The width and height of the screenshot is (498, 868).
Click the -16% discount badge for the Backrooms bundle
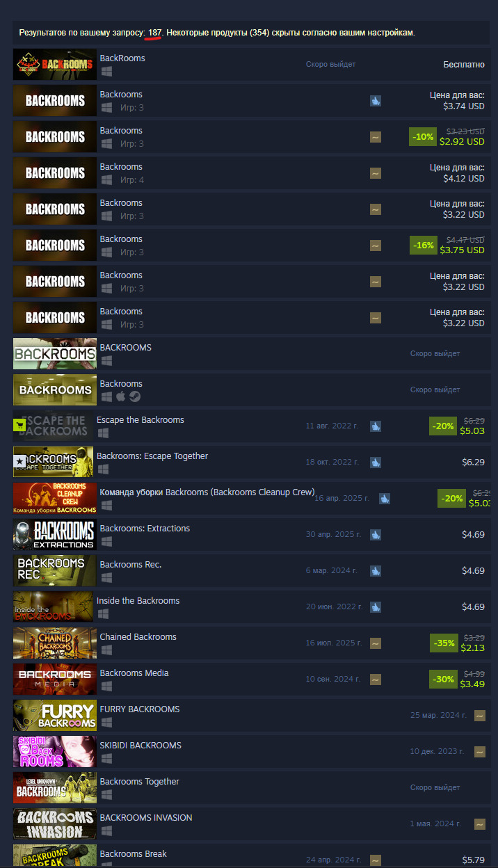[423, 245]
